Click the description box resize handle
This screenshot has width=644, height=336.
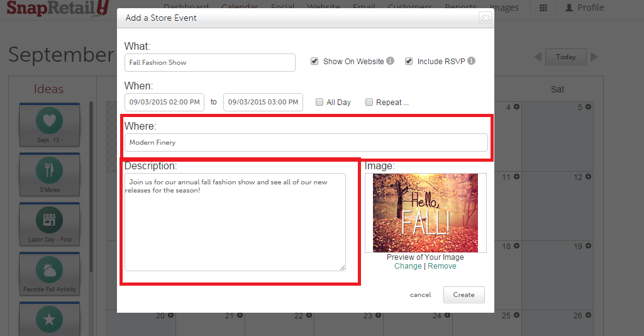pyautogui.click(x=343, y=268)
